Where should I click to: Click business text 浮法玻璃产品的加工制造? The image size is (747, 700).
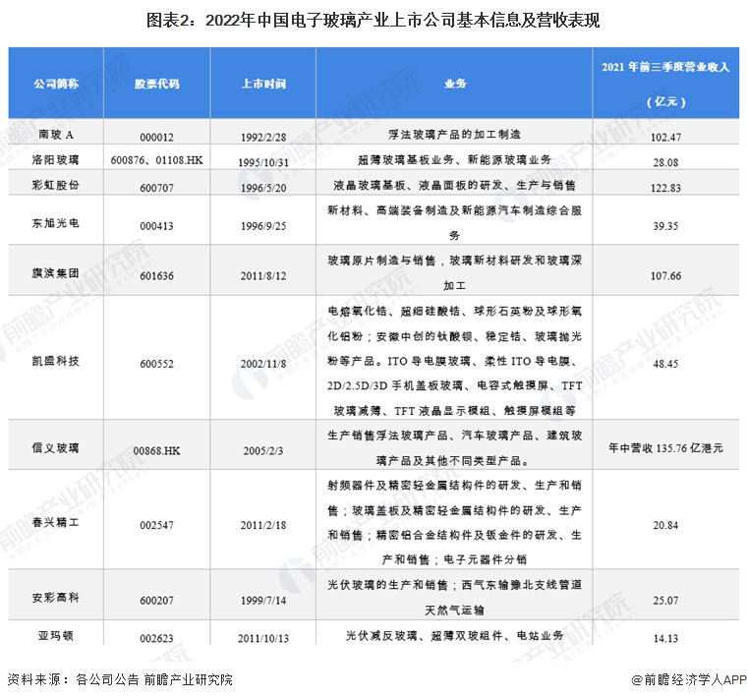pyautogui.click(x=454, y=135)
